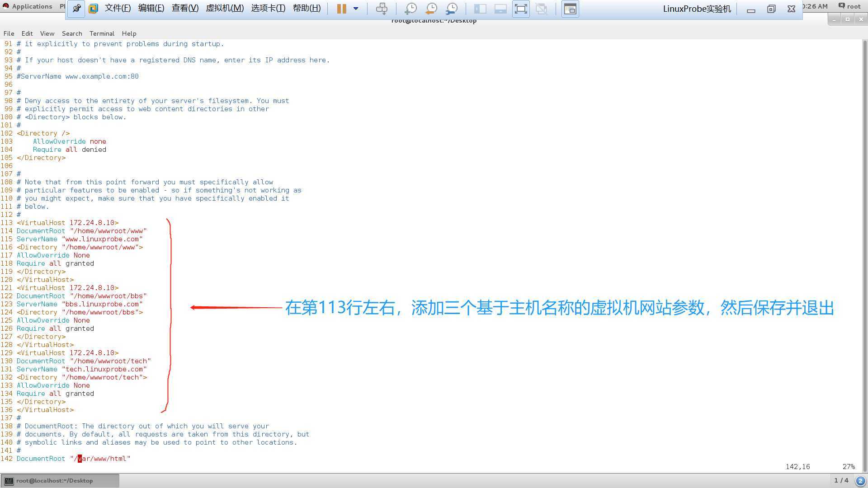Toggle the pin icon on VMware toolbar
Viewport: 868px width, 488px height.
click(76, 9)
